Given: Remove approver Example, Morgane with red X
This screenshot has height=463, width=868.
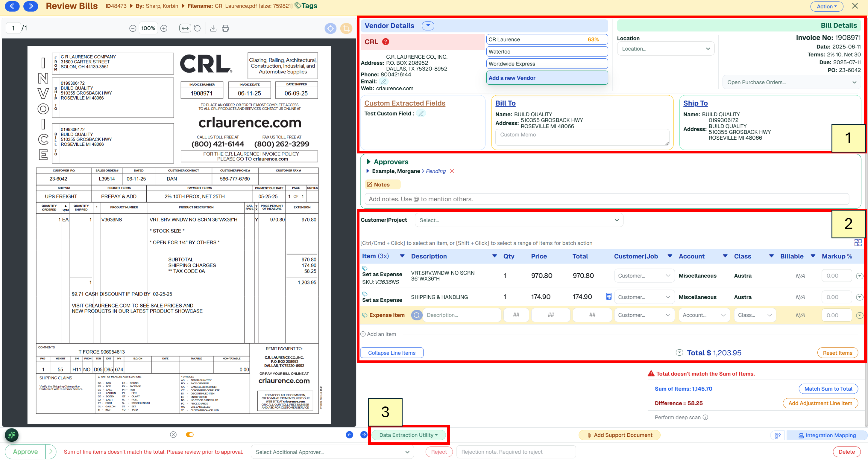Looking at the screenshot, I should point(452,171).
